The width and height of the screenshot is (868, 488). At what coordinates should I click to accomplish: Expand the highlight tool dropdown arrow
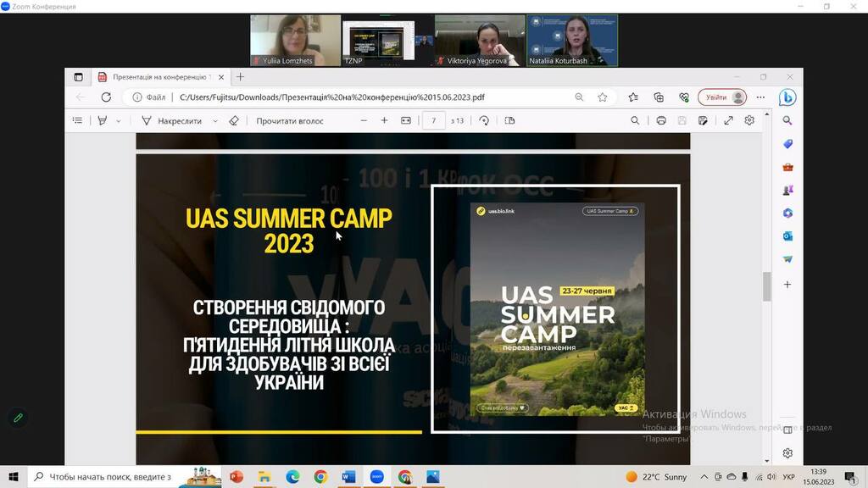118,121
